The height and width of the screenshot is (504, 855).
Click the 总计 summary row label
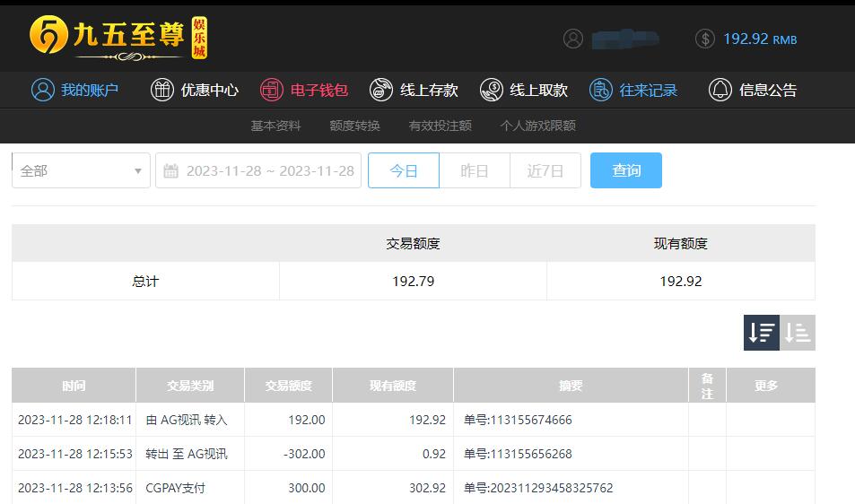tap(145, 282)
